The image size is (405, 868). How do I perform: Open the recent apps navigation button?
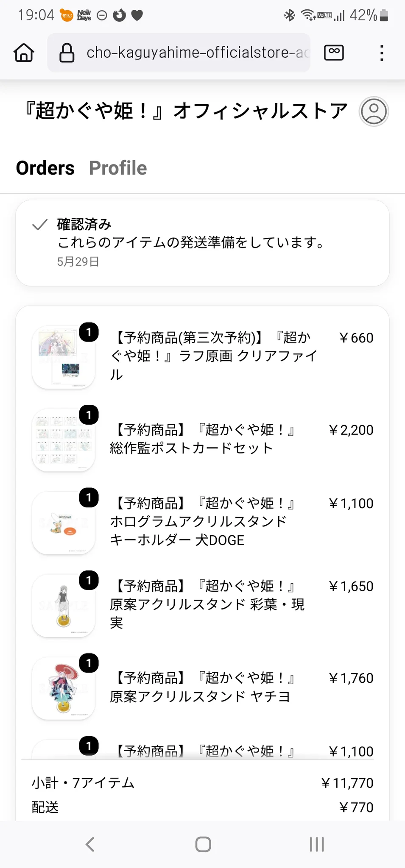point(317,844)
